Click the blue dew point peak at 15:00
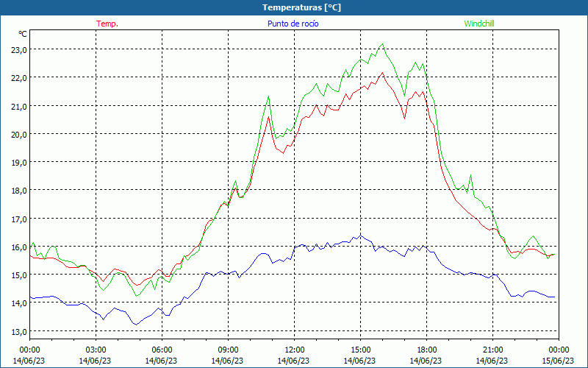 pyautogui.click(x=360, y=236)
